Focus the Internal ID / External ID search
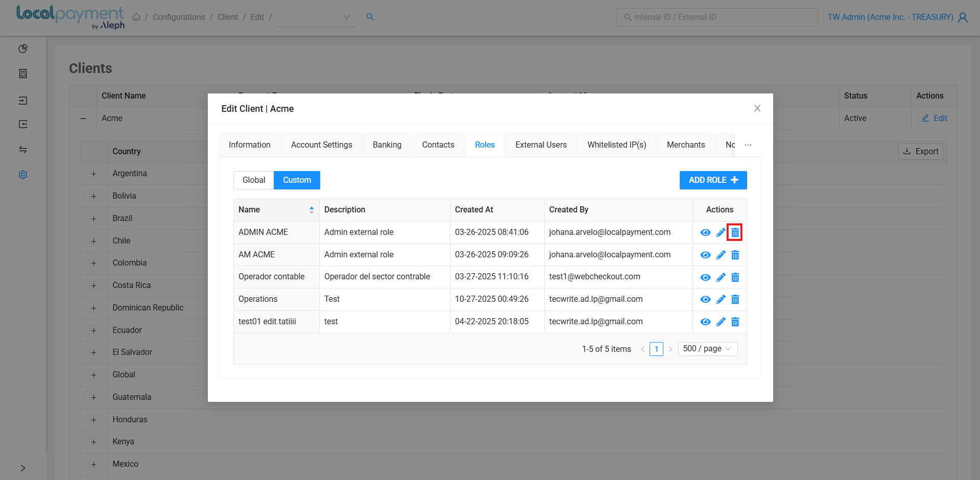Screen dimensions: 980x480 pos(718,17)
